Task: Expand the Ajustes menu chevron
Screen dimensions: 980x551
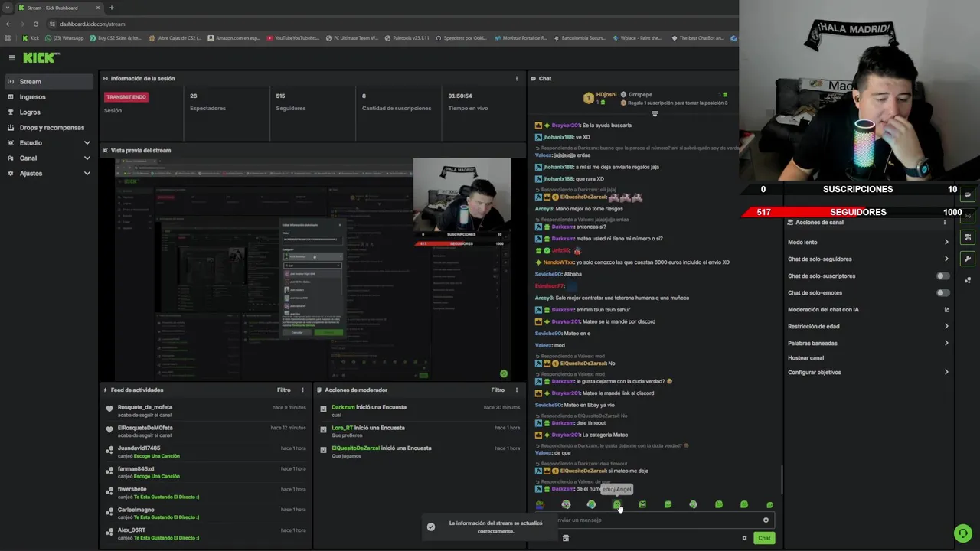Action: (x=87, y=174)
